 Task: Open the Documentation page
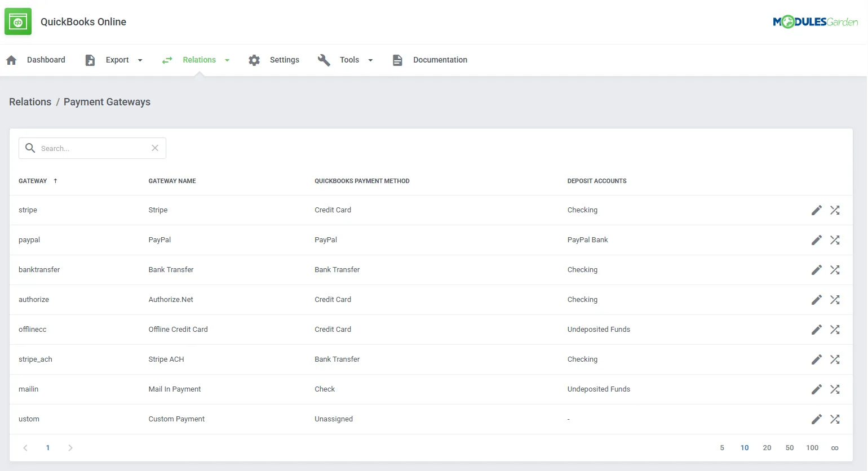tap(429, 60)
